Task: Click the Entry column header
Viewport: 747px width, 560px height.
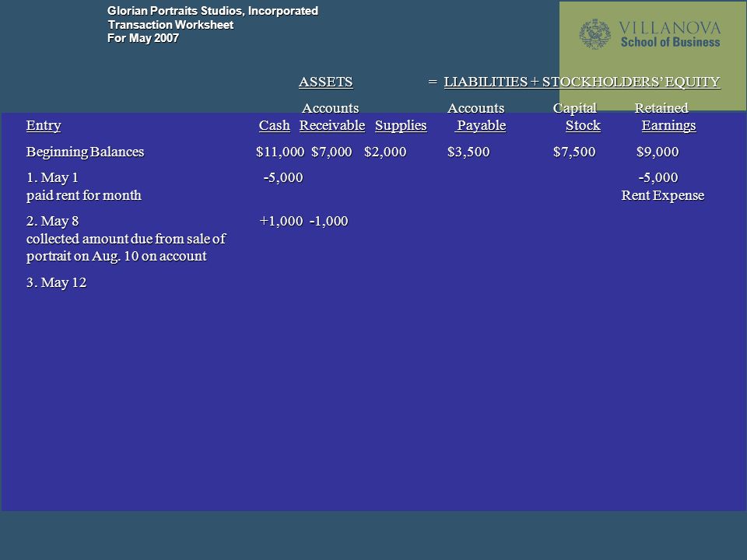Action: [x=44, y=125]
